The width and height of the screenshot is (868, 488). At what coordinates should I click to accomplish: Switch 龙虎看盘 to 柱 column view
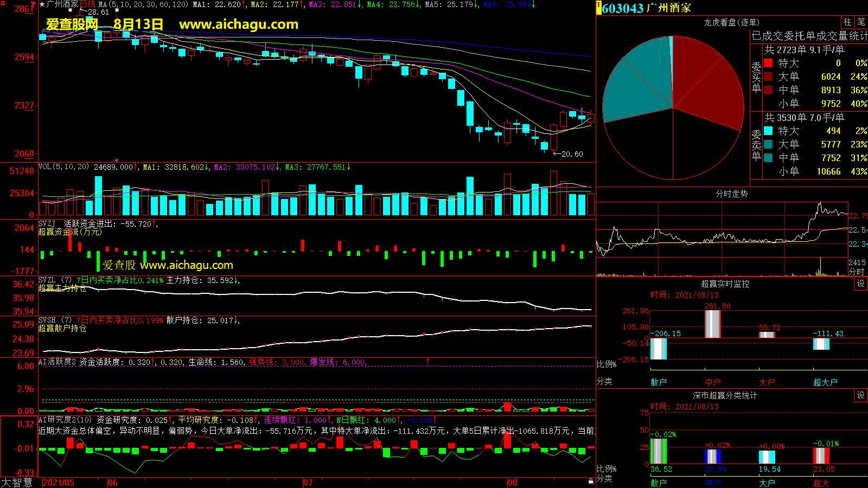pyautogui.click(x=847, y=22)
